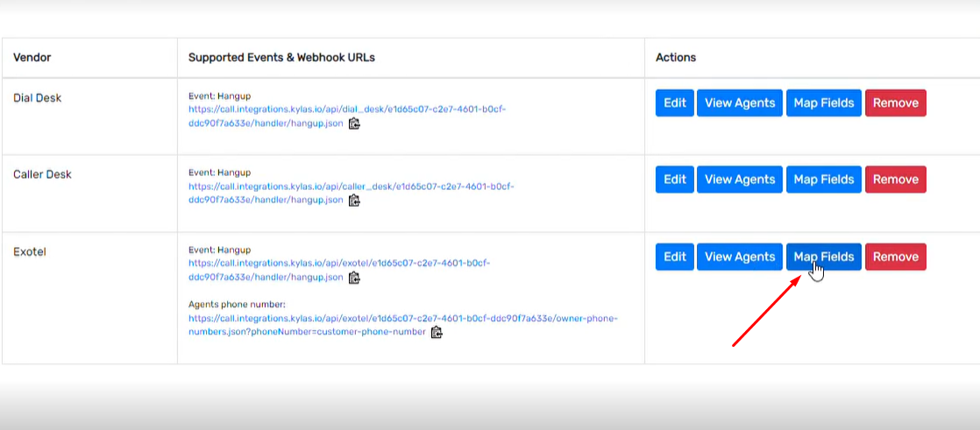
Task: Open the Dial Desk hangup.json webhook link
Action: (x=347, y=116)
